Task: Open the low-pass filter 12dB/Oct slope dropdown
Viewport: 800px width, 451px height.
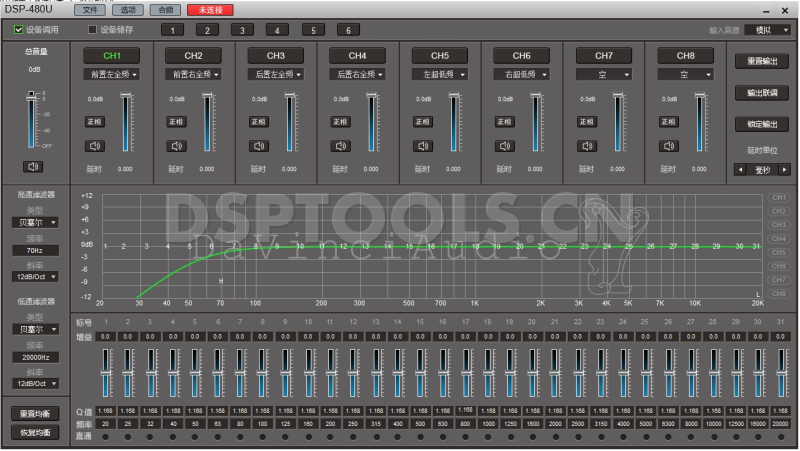Action: (35, 384)
